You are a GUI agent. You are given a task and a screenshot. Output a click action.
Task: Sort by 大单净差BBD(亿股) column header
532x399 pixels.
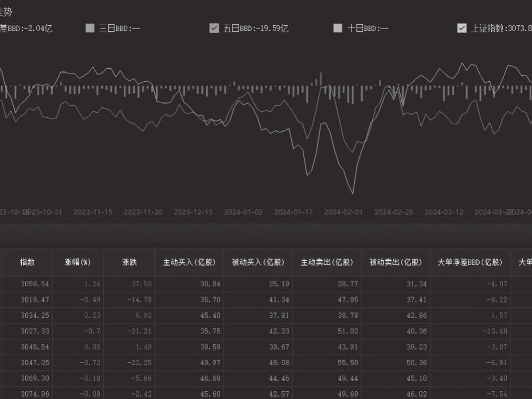pyautogui.click(x=470, y=262)
